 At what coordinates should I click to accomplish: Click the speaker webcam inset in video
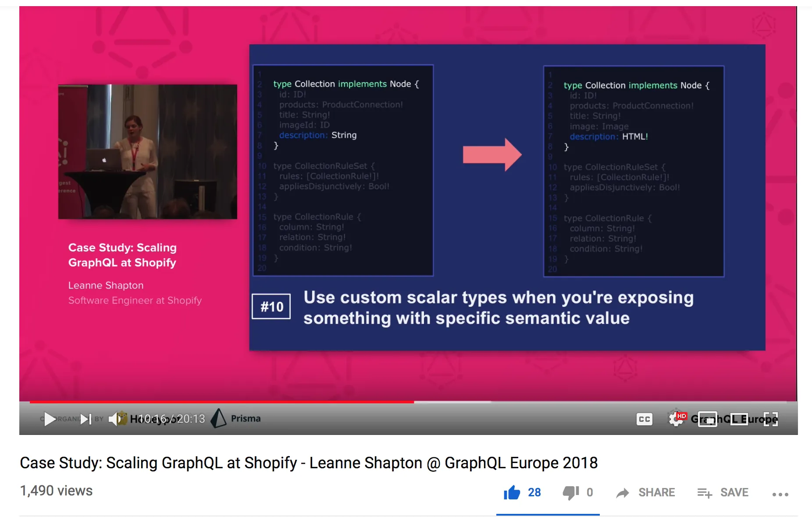[x=148, y=152]
